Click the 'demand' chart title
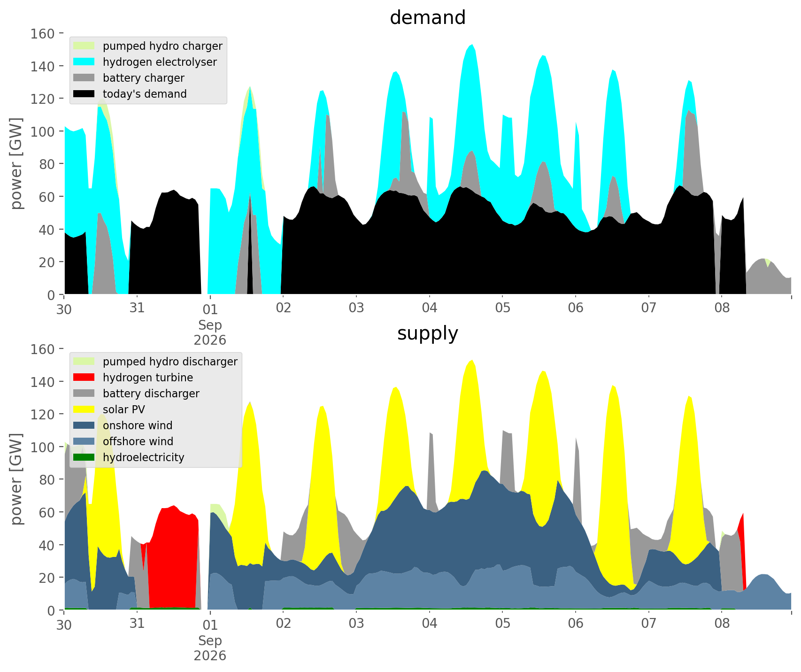This screenshot has width=801, height=672. (428, 18)
